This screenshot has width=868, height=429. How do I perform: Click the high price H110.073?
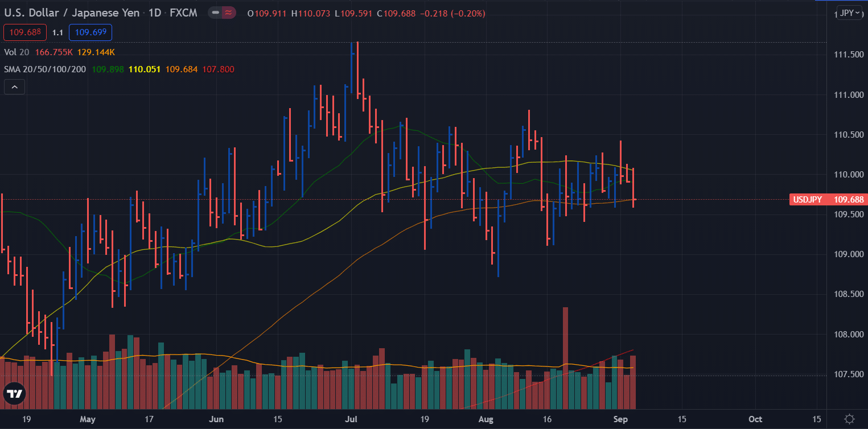coord(311,13)
